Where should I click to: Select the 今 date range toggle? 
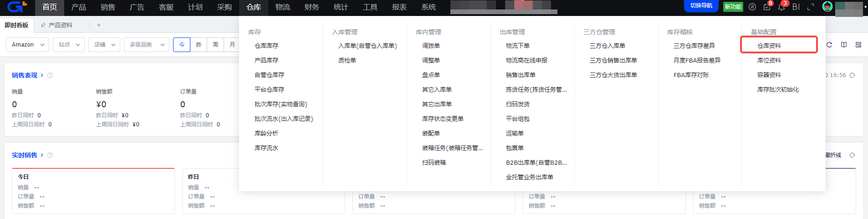[x=182, y=45]
